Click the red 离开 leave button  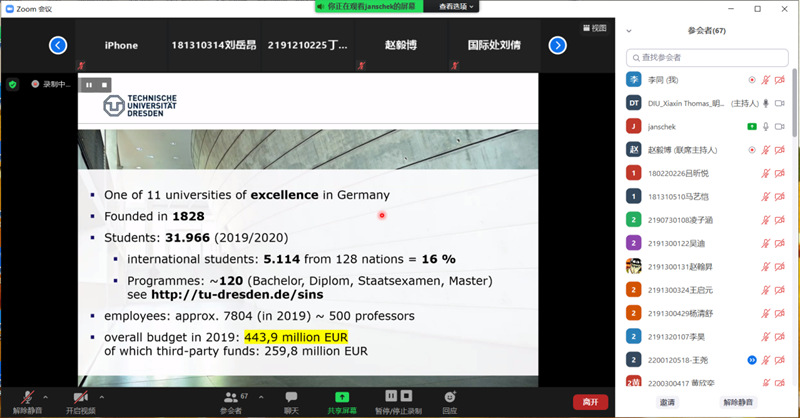tap(590, 401)
